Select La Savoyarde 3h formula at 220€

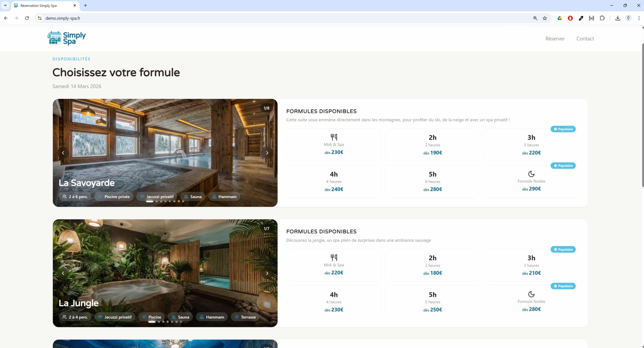tap(531, 145)
